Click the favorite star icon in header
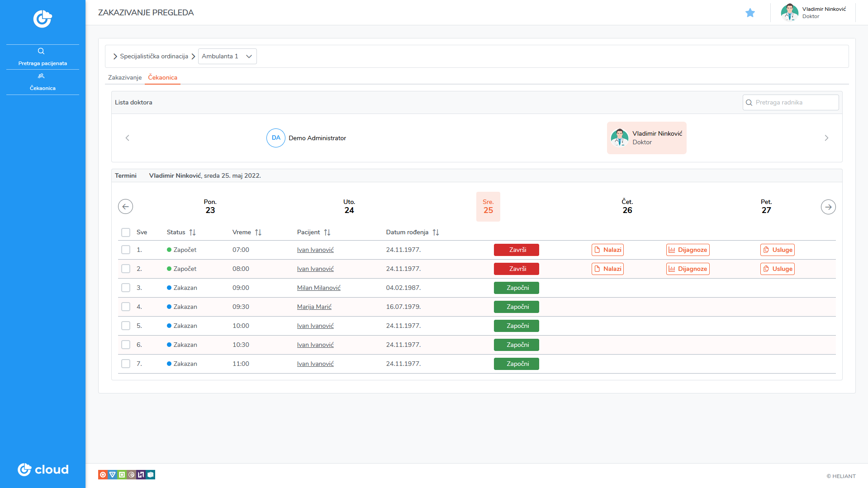The height and width of the screenshot is (488, 868). click(x=750, y=13)
